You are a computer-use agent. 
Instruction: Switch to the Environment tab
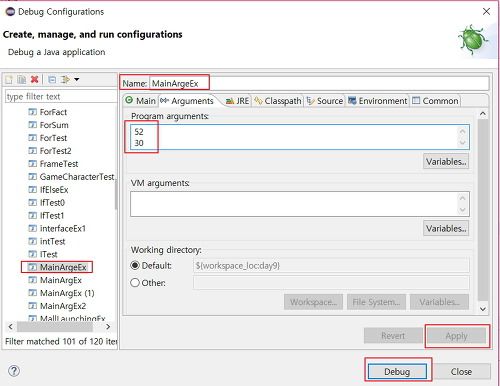(378, 101)
